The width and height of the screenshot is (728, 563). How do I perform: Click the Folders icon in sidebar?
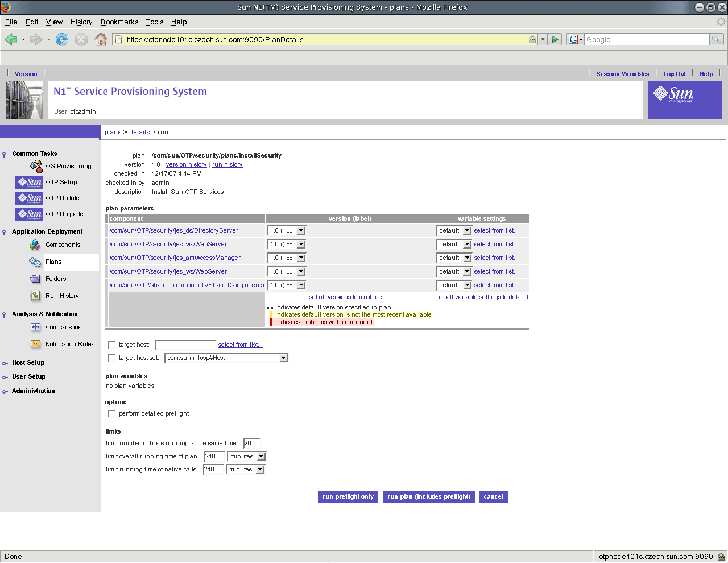point(35,279)
